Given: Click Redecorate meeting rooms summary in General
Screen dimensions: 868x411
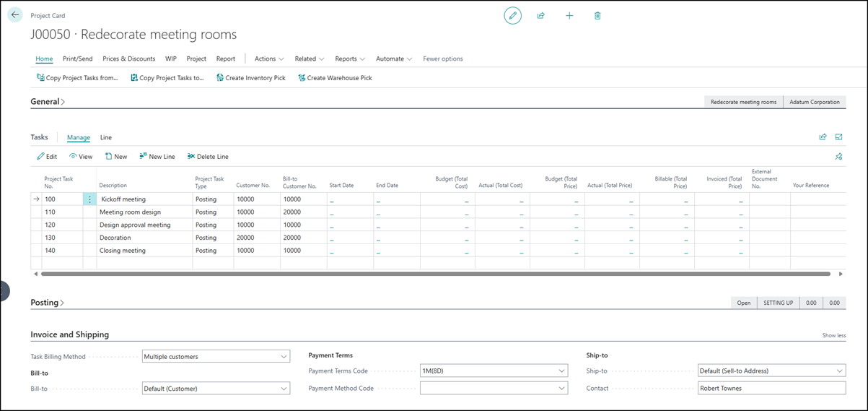Looking at the screenshot, I should click(743, 102).
